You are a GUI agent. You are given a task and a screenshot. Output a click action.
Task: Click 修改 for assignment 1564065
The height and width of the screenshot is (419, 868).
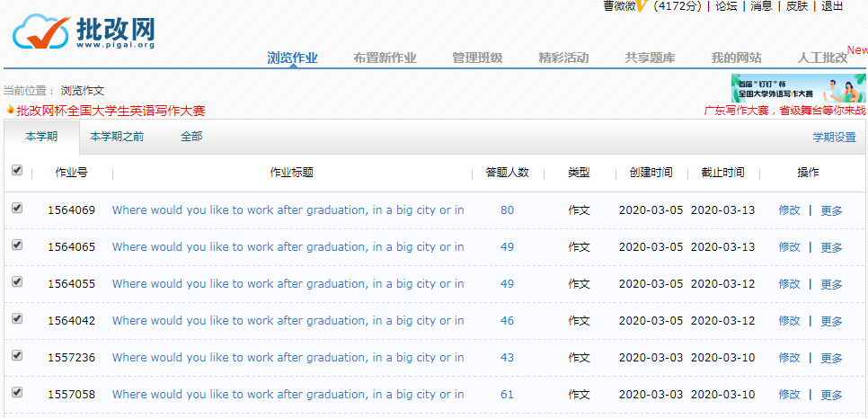click(789, 247)
